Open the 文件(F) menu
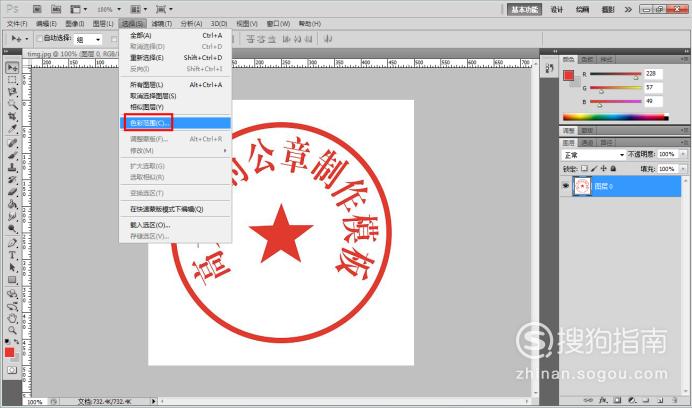The image size is (692, 408). 17,23
